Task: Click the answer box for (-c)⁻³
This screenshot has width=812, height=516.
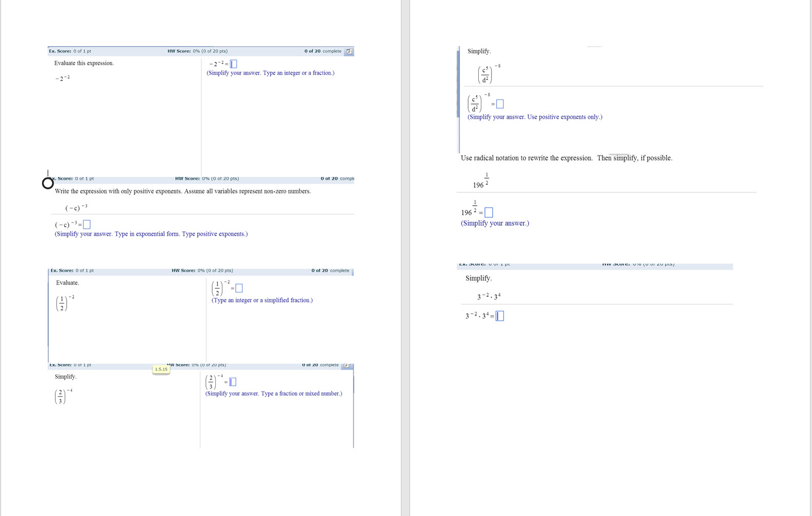Action: coord(87,225)
